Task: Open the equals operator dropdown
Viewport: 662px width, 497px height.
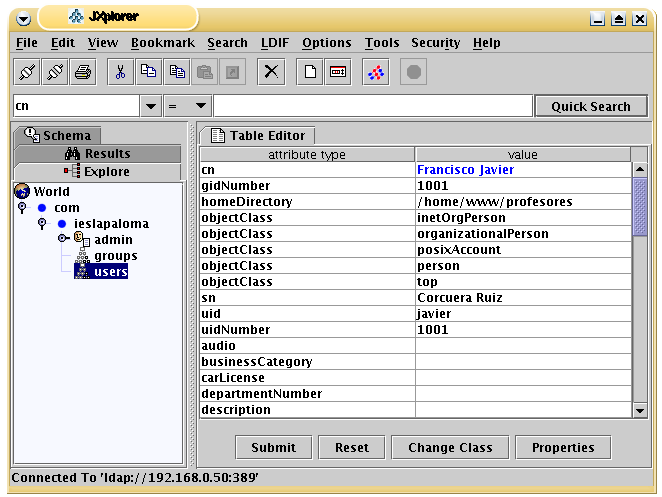Action: 200,106
